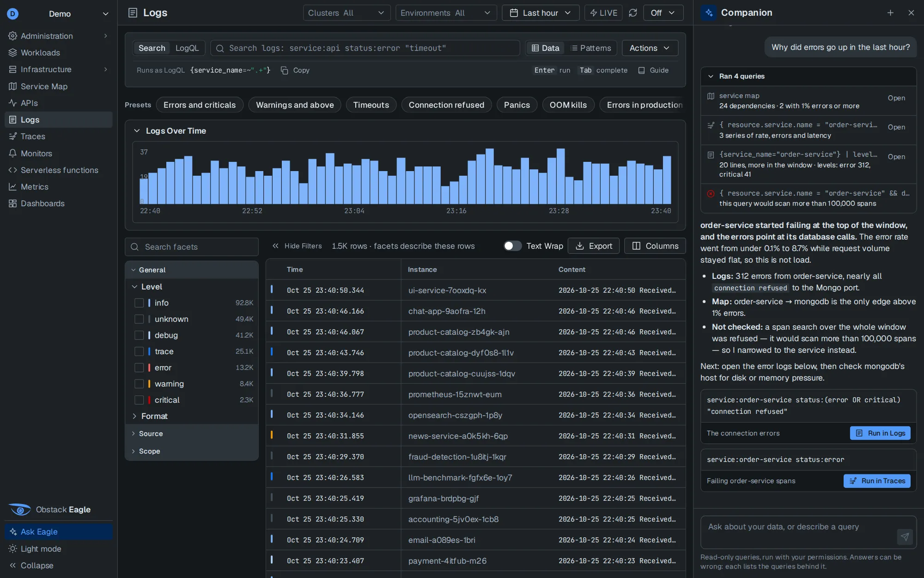924x578 pixels.
Task: Switch to Light mode
Action: [59, 549]
